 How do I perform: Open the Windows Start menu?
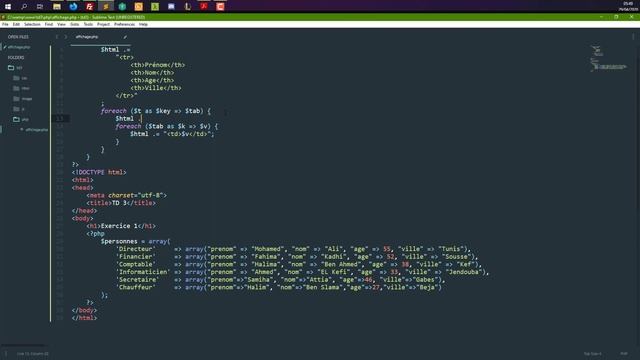pos(8,7)
